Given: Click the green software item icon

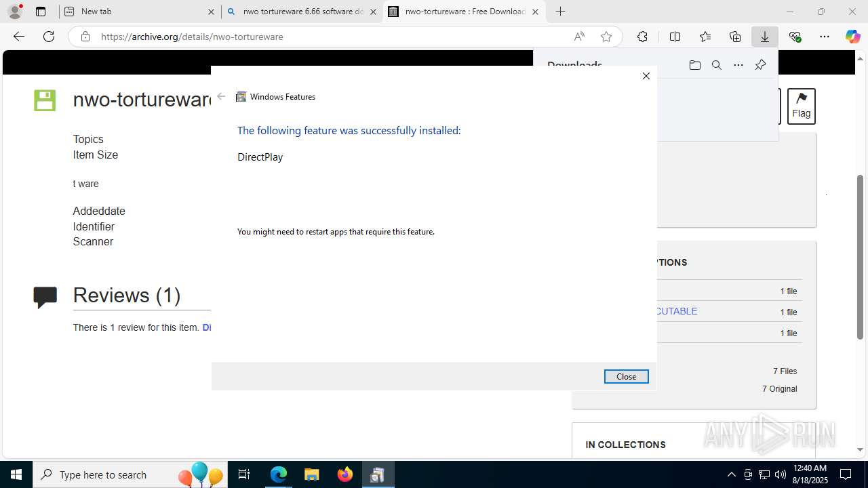Looking at the screenshot, I should [45, 100].
